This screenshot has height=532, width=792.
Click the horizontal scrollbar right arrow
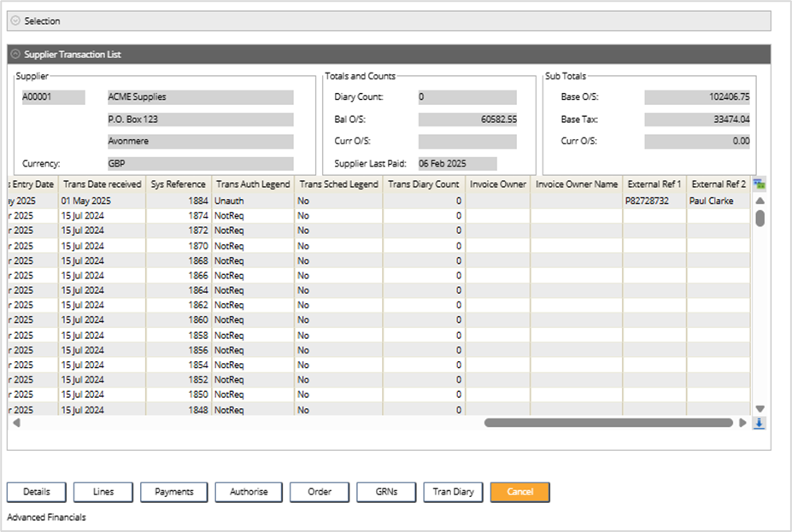point(742,423)
